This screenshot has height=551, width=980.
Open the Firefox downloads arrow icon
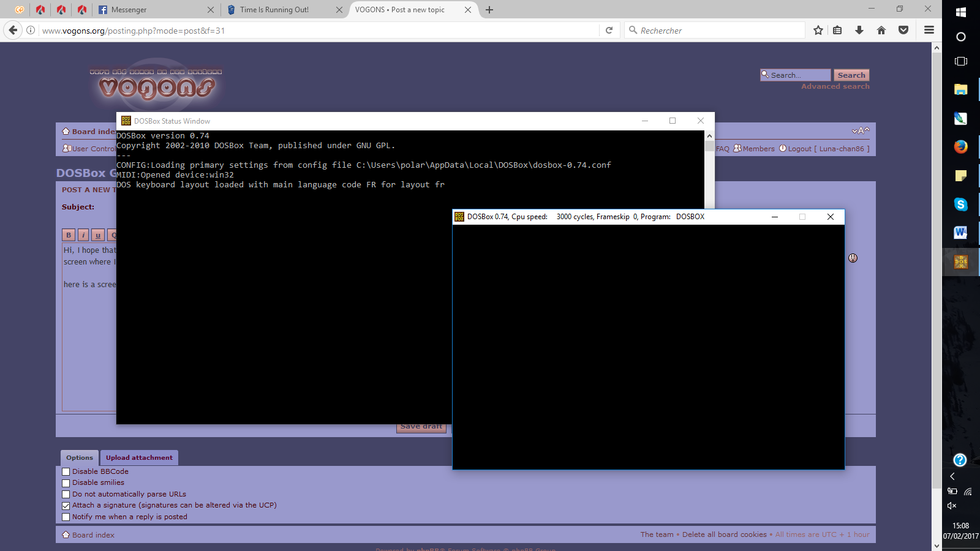[x=859, y=30]
